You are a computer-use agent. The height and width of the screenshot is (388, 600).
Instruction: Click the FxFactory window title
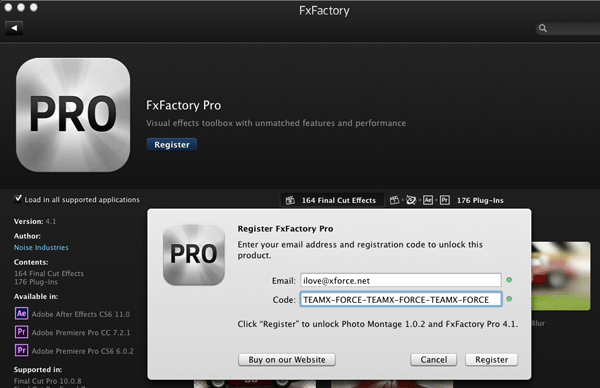(324, 10)
